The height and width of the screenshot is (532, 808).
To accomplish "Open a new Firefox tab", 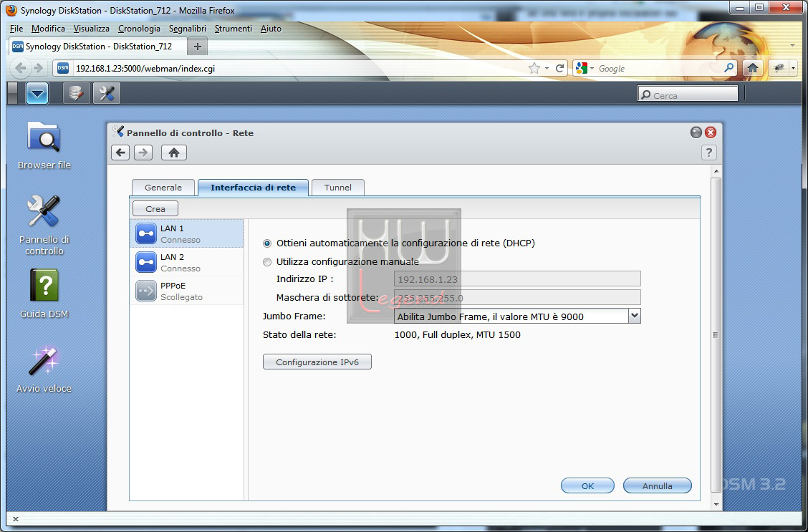I will click(198, 47).
